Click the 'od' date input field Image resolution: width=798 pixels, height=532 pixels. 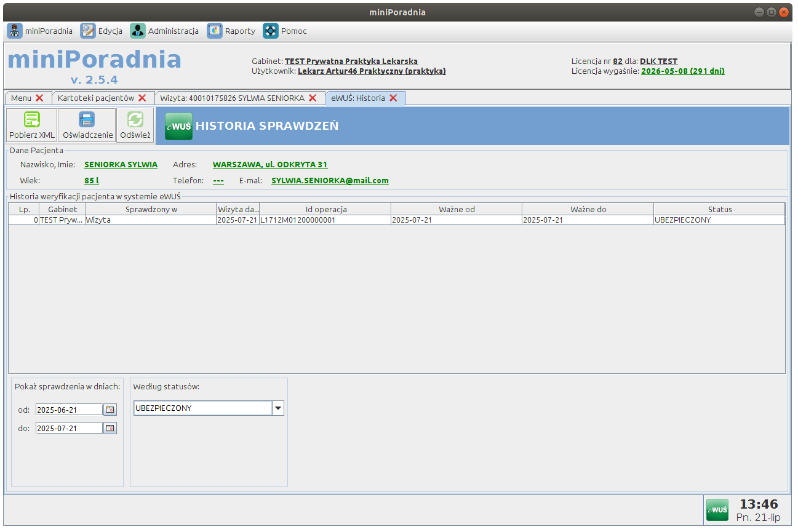pyautogui.click(x=69, y=410)
